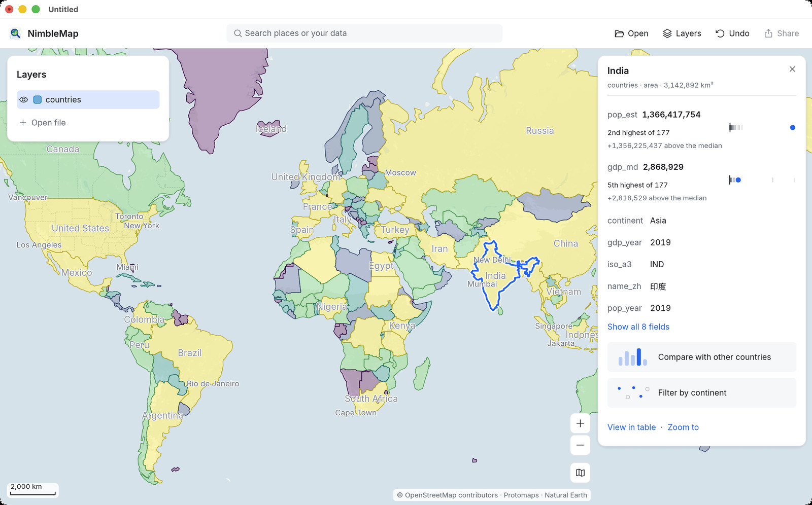Expand Show all 8 fields

pos(638,327)
